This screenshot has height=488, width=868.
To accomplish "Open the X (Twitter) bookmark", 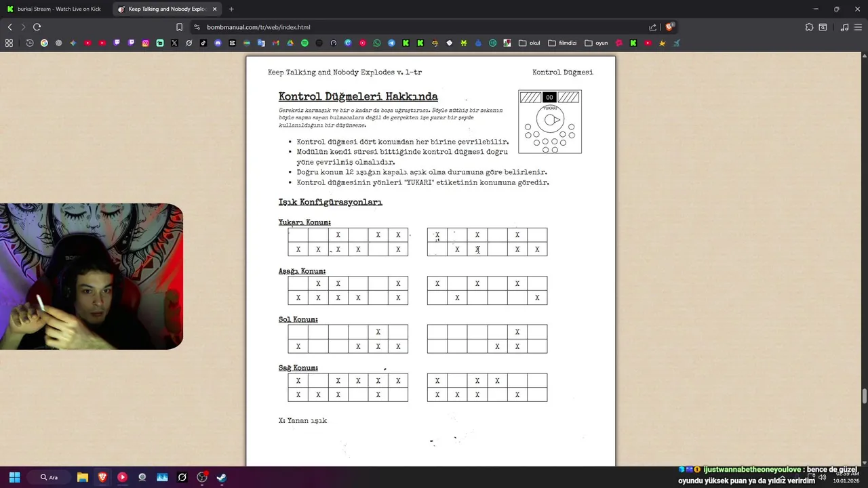I will coord(174,43).
